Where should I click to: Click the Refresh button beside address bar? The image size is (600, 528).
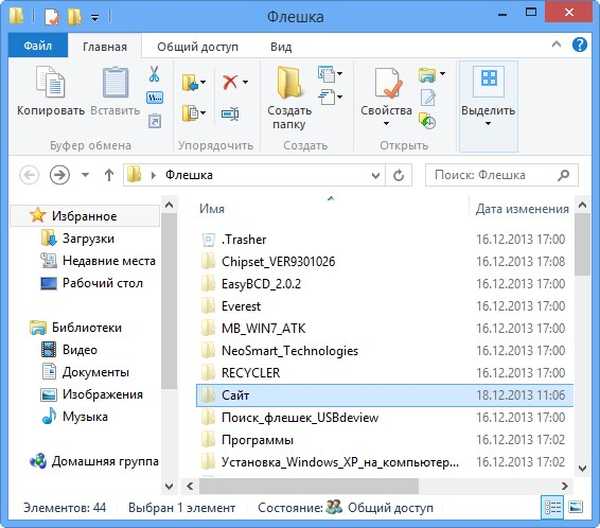tap(399, 175)
